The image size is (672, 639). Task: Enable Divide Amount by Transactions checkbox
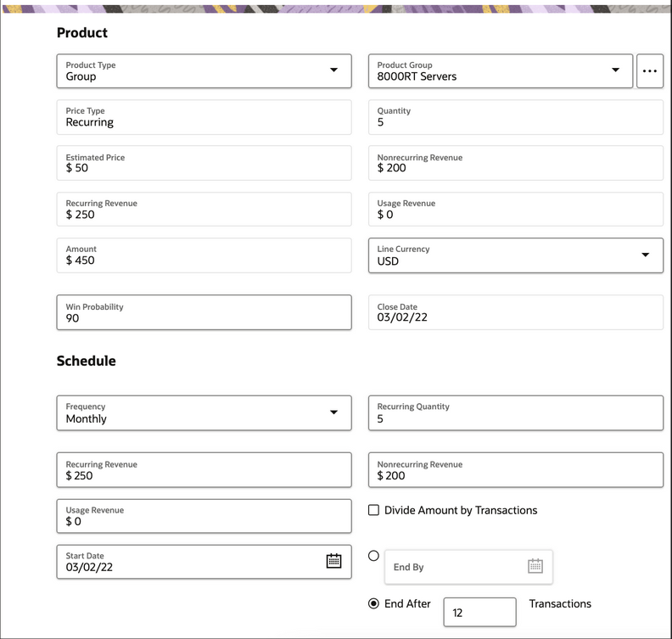[373, 510]
